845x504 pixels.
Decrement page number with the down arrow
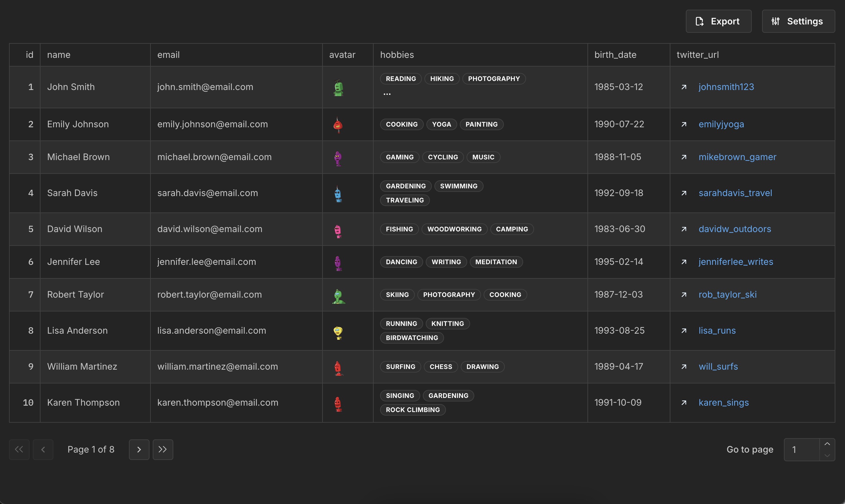[827, 455]
